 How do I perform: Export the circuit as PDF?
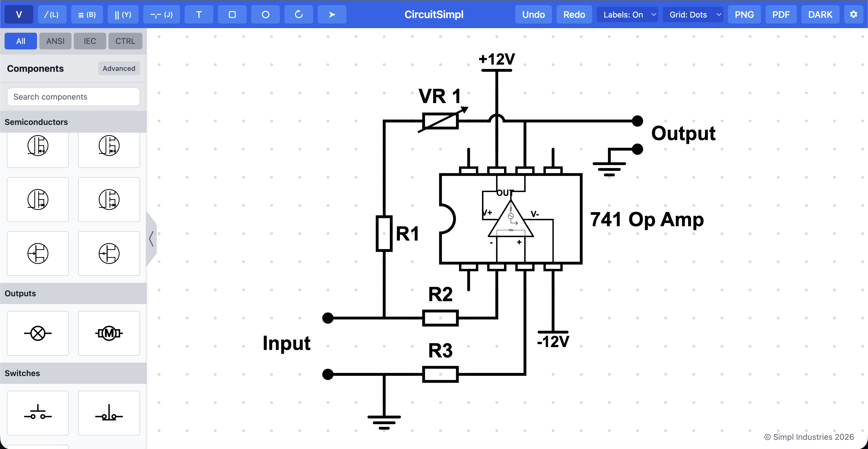coord(781,14)
